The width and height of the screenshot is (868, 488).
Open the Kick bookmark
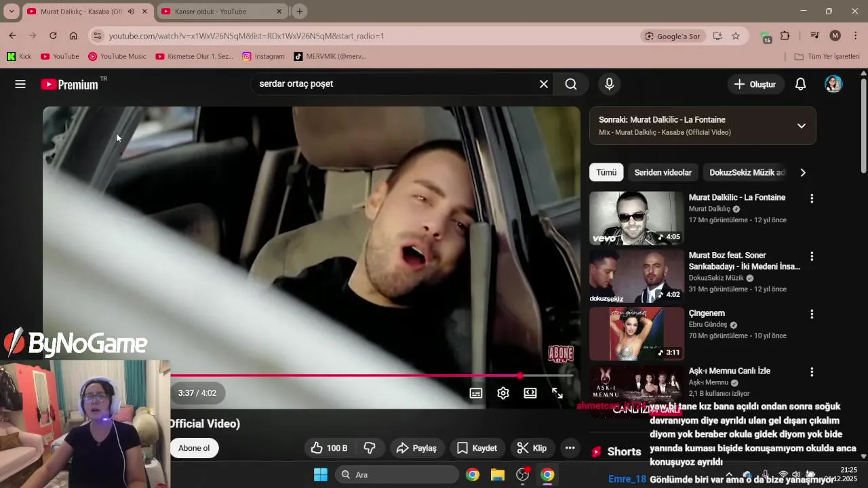tap(19, 56)
